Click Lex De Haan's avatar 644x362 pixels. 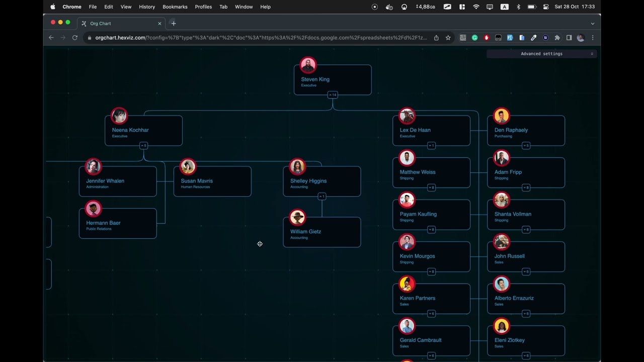tap(407, 116)
